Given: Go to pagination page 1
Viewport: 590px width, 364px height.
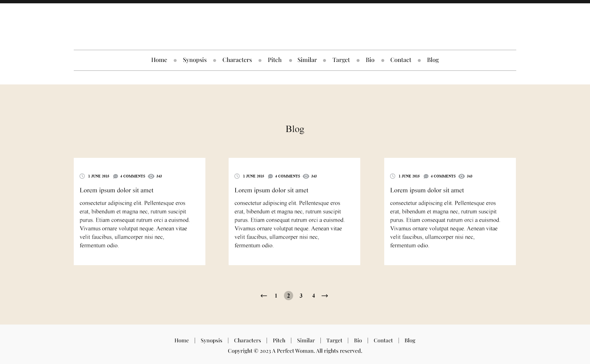Looking at the screenshot, I should (x=276, y=296).
